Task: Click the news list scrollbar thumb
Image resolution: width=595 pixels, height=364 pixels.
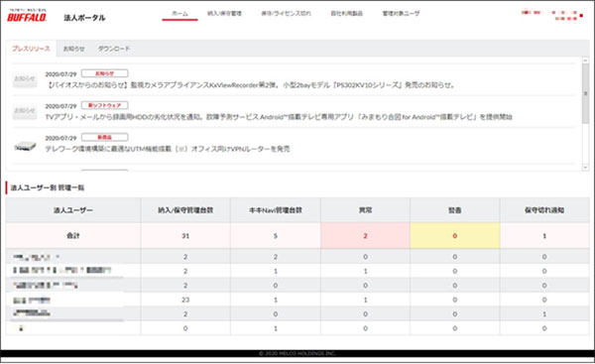Action: click(585, 93)
